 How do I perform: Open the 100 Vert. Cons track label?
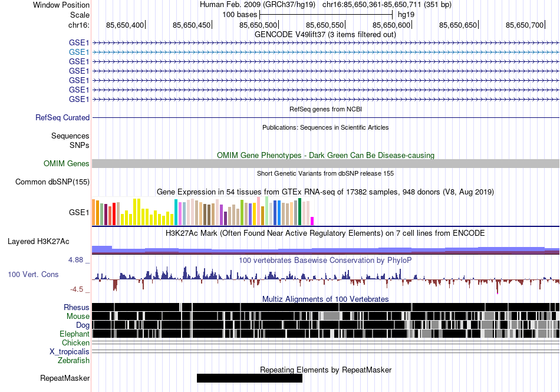[x=33, y=274]
